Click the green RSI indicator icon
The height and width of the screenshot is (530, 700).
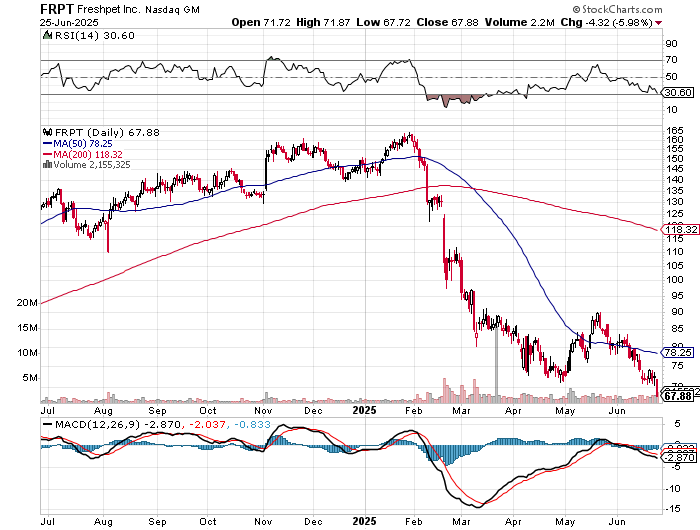point(47,35)
